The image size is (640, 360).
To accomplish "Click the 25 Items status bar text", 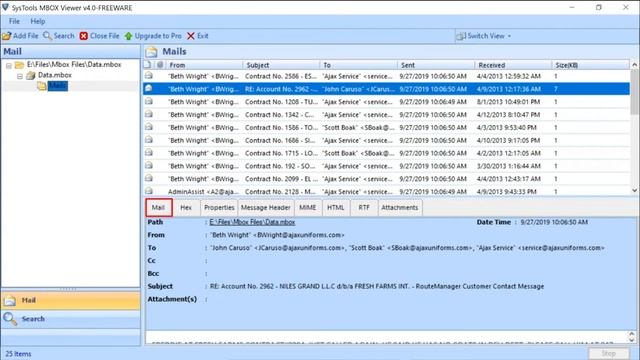I will point(18,354).
